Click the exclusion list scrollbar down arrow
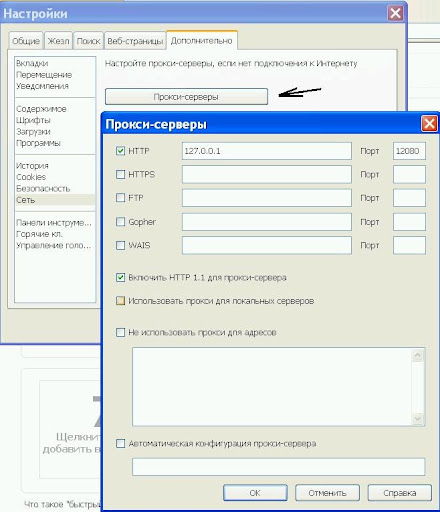Viewport: 440px width, 512px height. click(x=418, y=419)
